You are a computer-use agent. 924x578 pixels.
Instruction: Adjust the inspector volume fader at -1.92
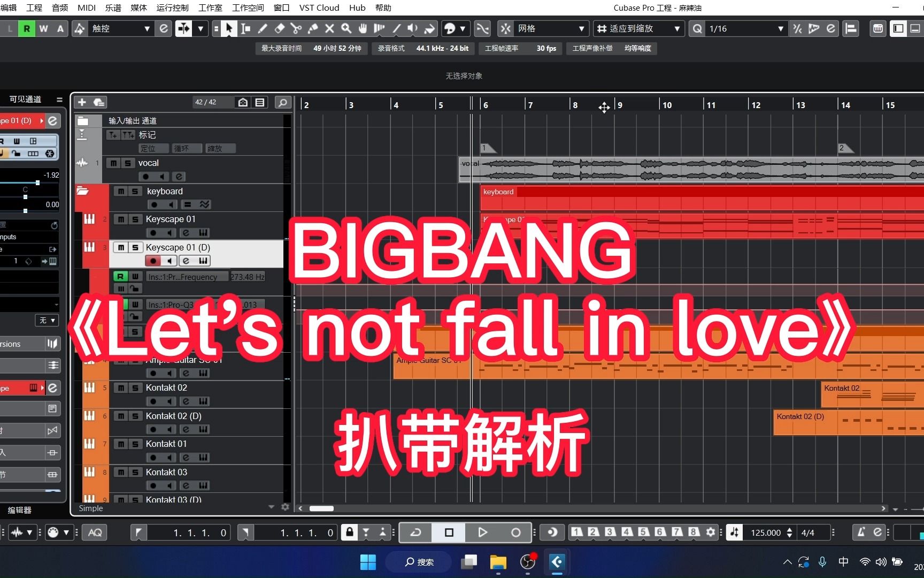37,183
